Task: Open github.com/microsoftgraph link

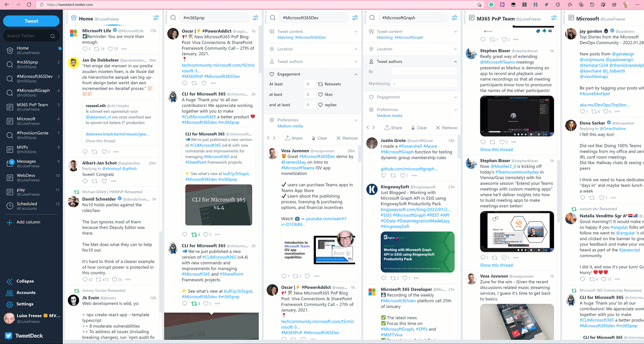Action: click(409, 169)
